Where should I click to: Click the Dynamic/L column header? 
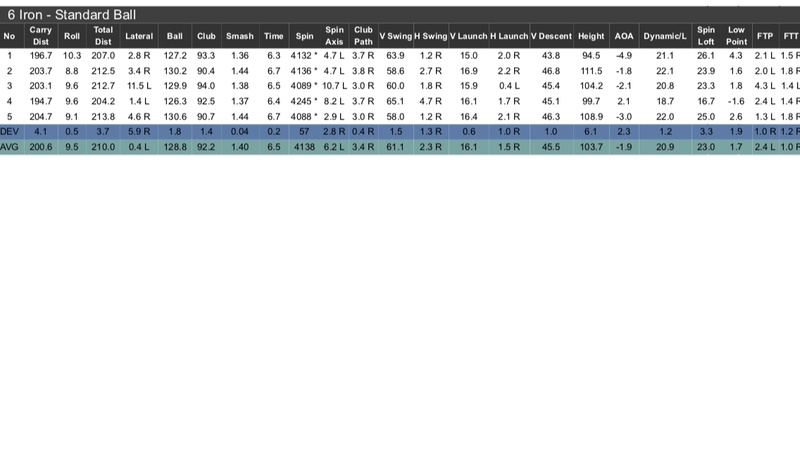pos(665,36)
